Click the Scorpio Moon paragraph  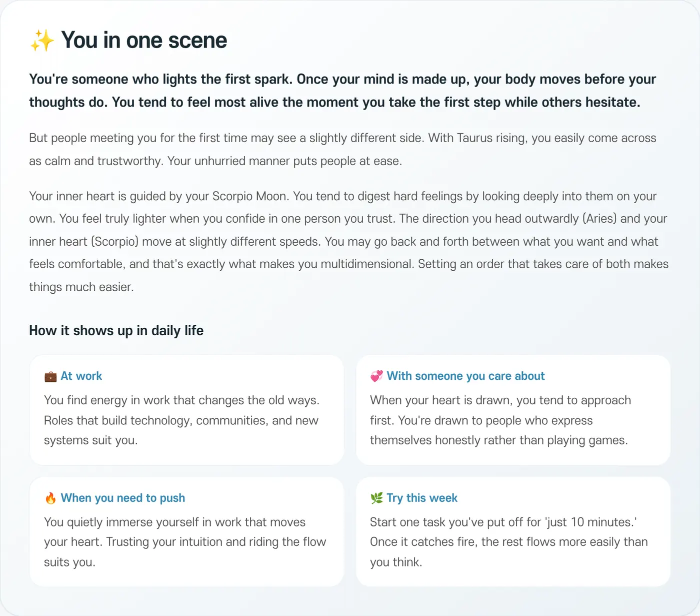[x=349, y=242]
